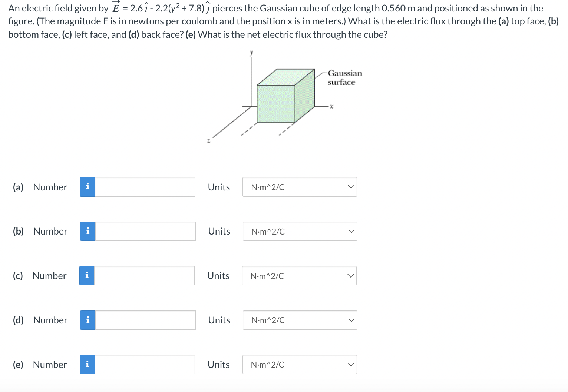
Task: Click the info icon next to part (d)
Action: 87,320
